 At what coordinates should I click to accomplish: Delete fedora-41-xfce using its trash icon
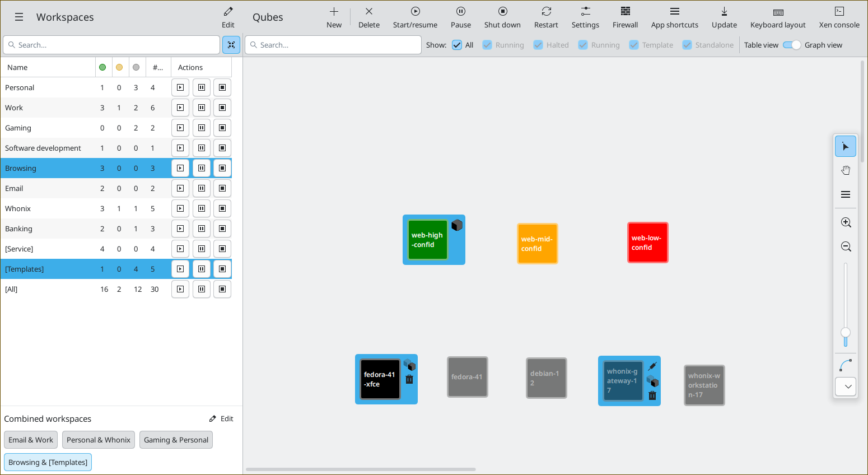click(x=409, y=379)
